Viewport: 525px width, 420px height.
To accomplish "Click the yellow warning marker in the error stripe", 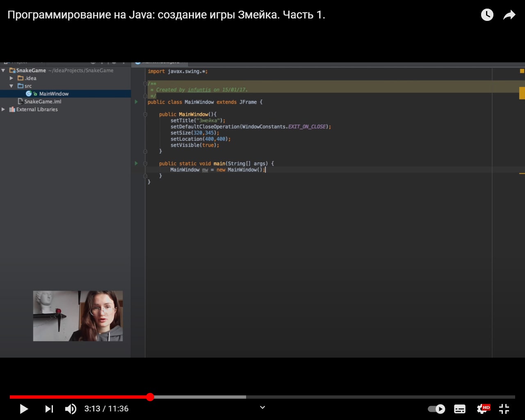I will [522, 93].
